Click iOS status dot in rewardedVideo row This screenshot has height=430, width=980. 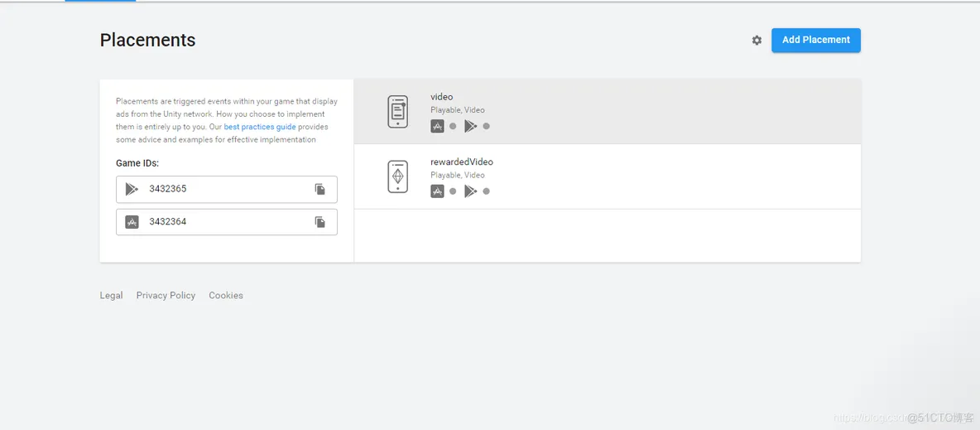[453, 191]
